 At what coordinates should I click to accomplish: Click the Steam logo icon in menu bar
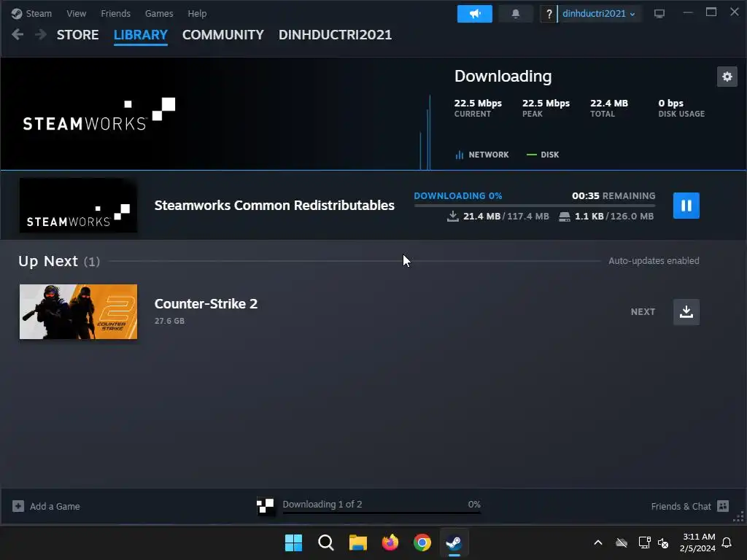click(x=17, y=14)
